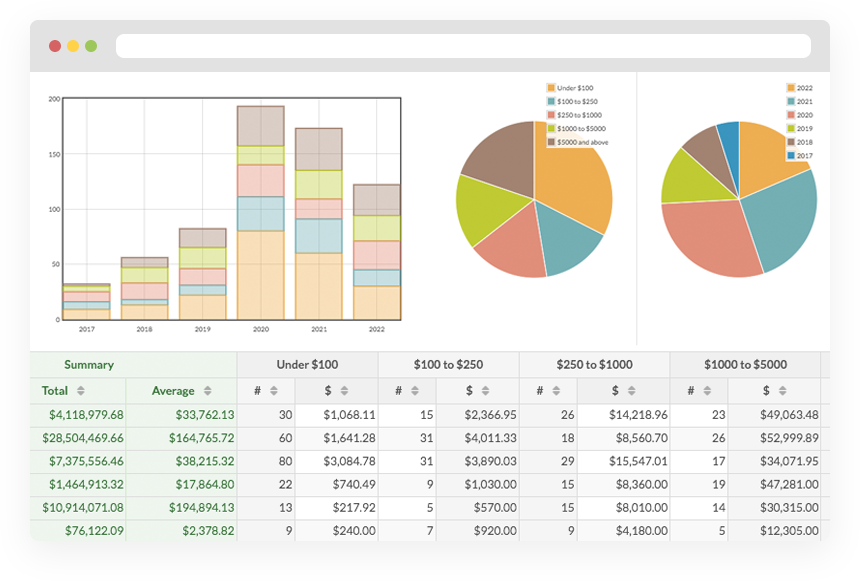This screenshot has width=860, height=581.
Task: Click the green zoom button in the title bar
Action: pos(92,46)
